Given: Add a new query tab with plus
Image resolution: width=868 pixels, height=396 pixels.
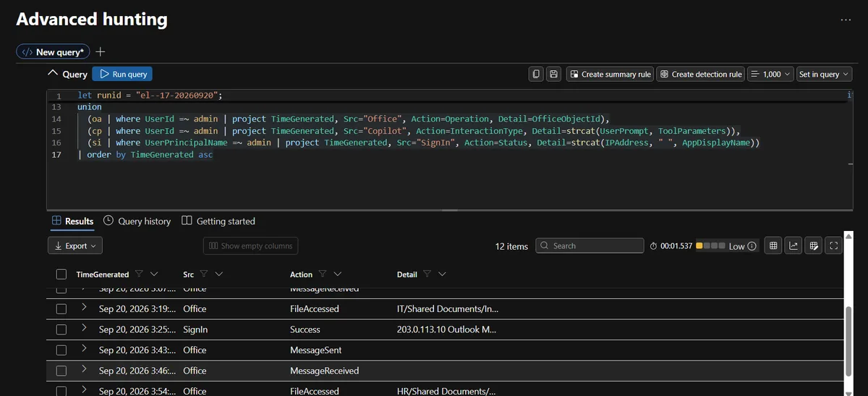Looking at the screenshot, I should point(101,52).
